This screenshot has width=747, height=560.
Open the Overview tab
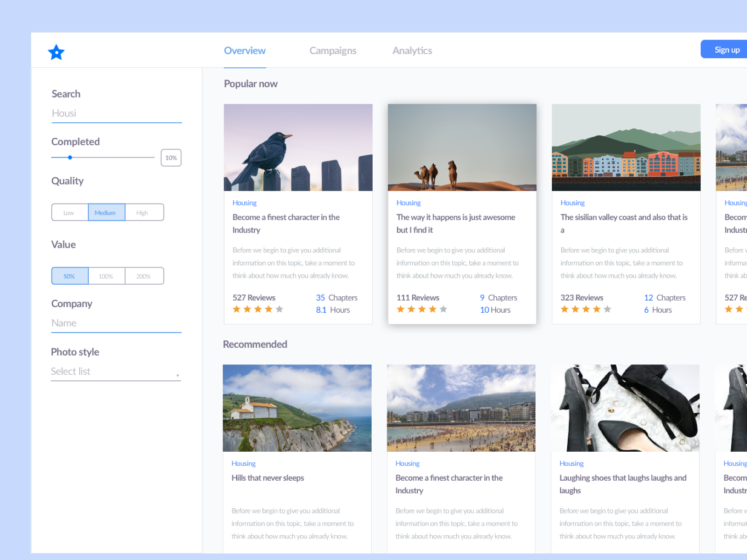(245, 50)
